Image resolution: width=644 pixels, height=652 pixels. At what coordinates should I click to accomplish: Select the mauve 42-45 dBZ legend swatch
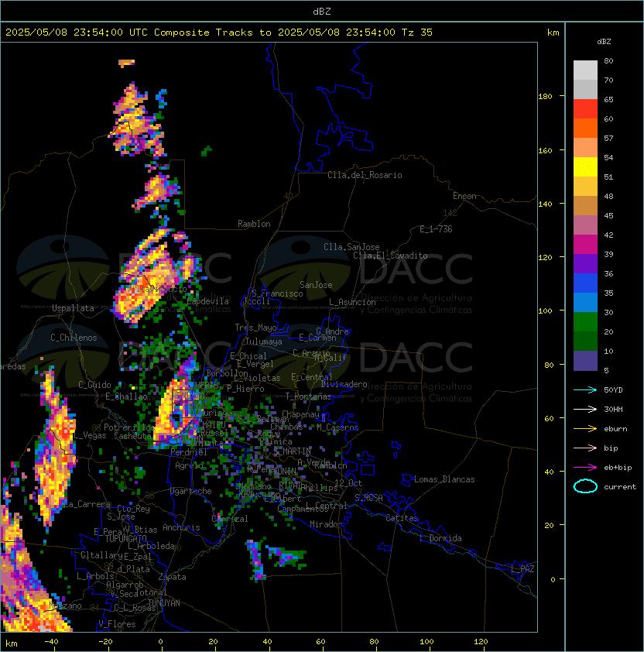[x=585, y=225]
